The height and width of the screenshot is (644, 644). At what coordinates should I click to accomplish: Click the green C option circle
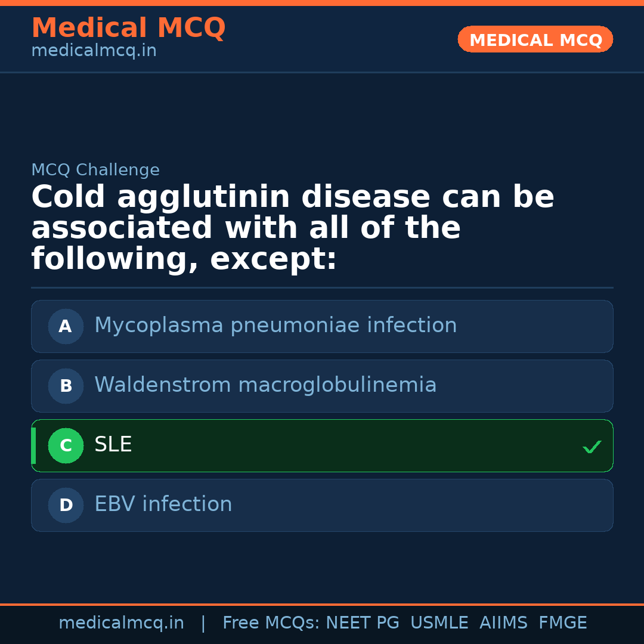pyautogui.click(x=66, y=445)
